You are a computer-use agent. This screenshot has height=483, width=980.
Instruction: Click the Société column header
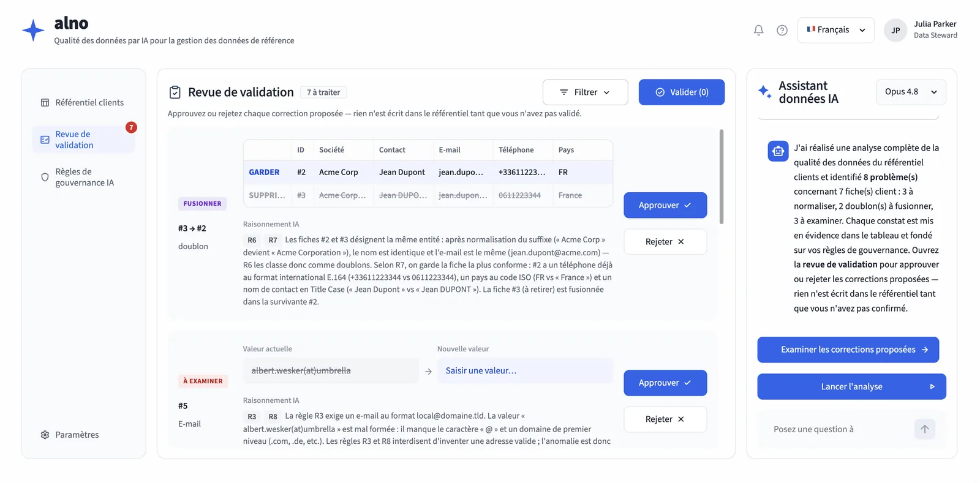click(x=331, y=150)
